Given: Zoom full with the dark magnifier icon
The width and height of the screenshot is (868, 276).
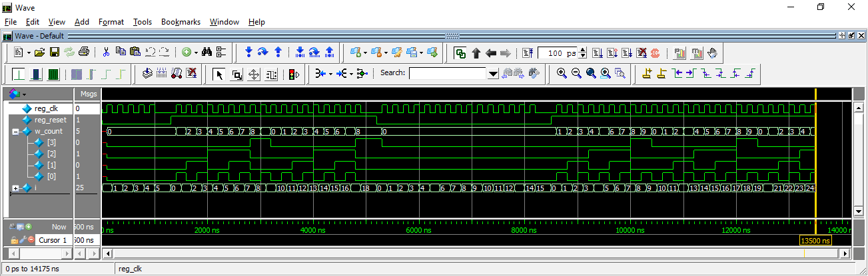Looking at the screenshot, I should (591, 74).
